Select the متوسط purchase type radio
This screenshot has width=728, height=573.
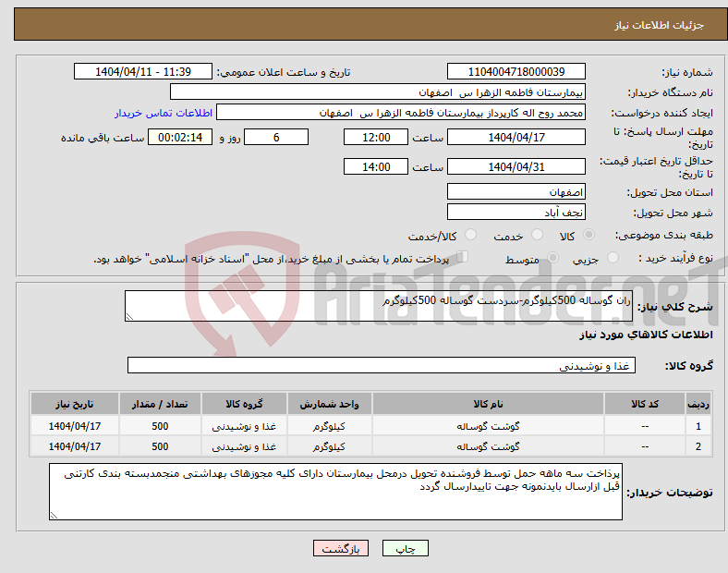click(x=552, y=257)
